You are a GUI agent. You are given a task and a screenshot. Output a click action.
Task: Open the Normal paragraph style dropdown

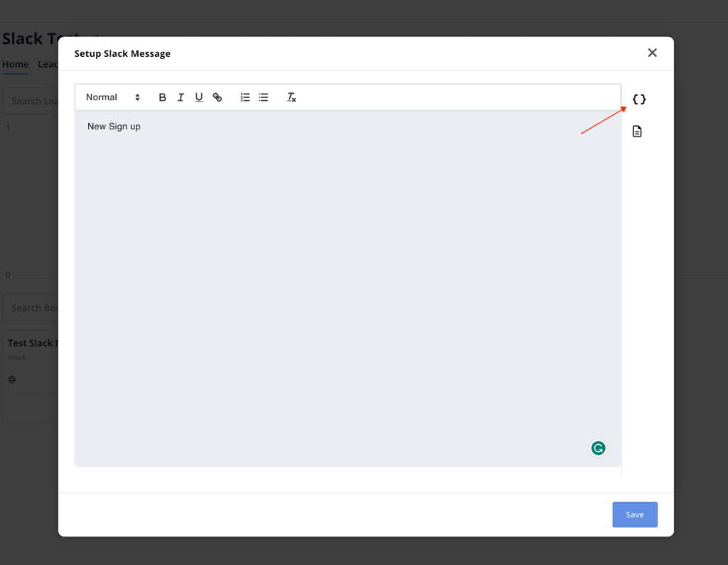click(113, 97)
